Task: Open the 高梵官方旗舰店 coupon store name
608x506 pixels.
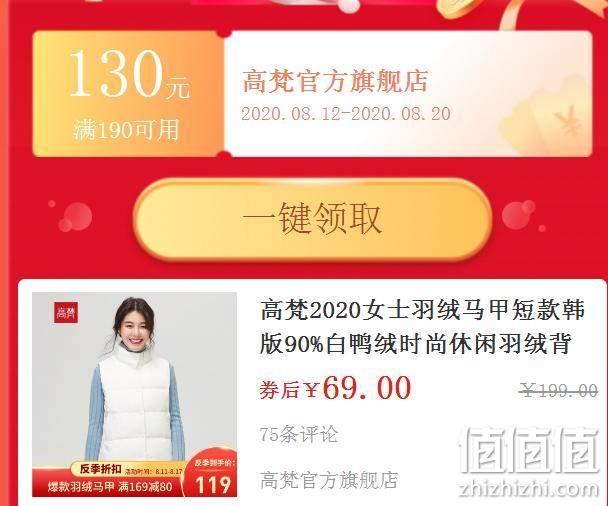Action: pyautogui.click(x=335, y=81)
